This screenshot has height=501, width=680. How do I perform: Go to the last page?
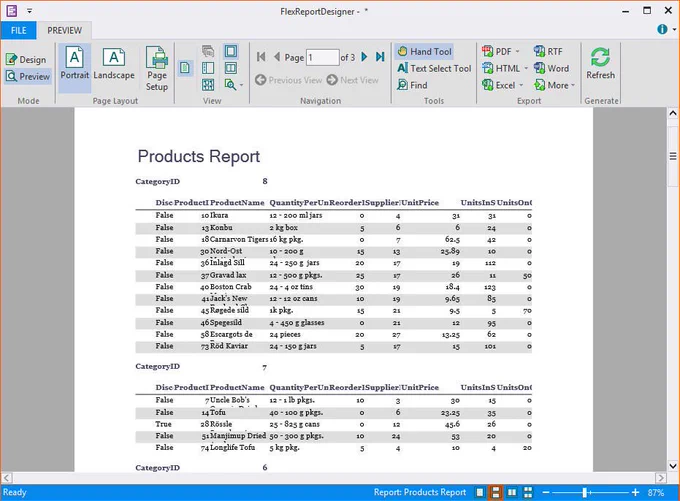[x=380, y=57]
